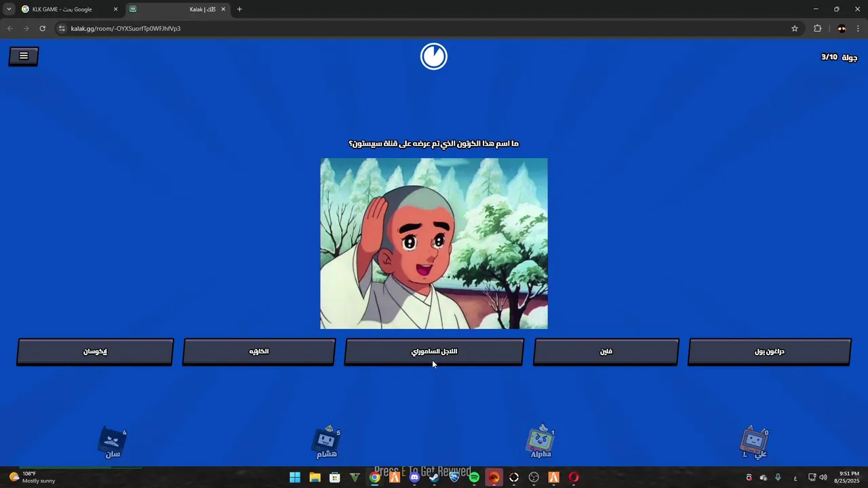Image resolution: width=868 pixels, height=488 pixels.
Task: Click player avatar 'هشام'
Action: (x=327, y=443)
